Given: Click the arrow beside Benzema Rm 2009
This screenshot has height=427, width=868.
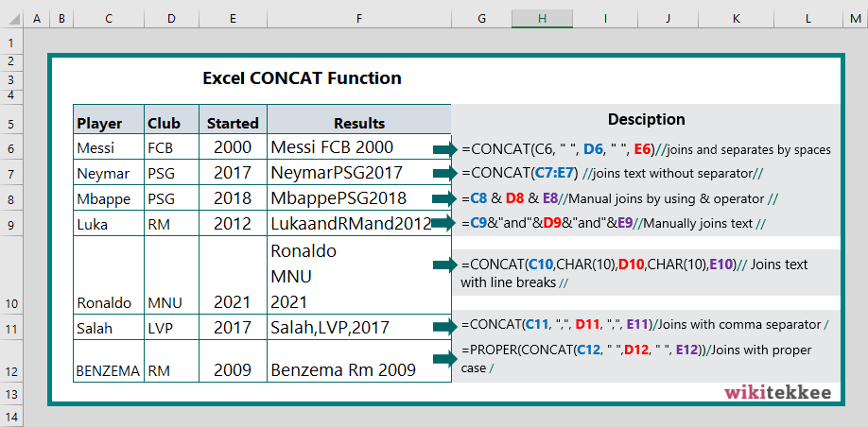Looking at the screenshot, I should coord(445,360).
